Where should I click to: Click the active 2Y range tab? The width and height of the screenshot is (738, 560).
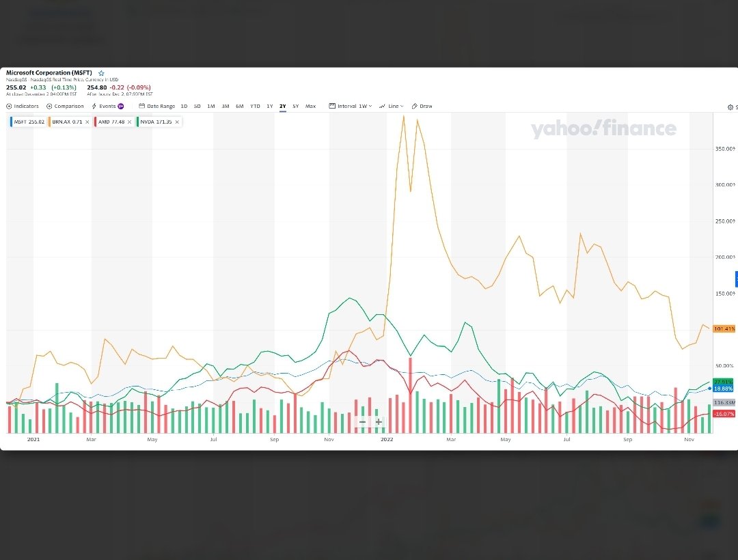(x=282, y=107)
